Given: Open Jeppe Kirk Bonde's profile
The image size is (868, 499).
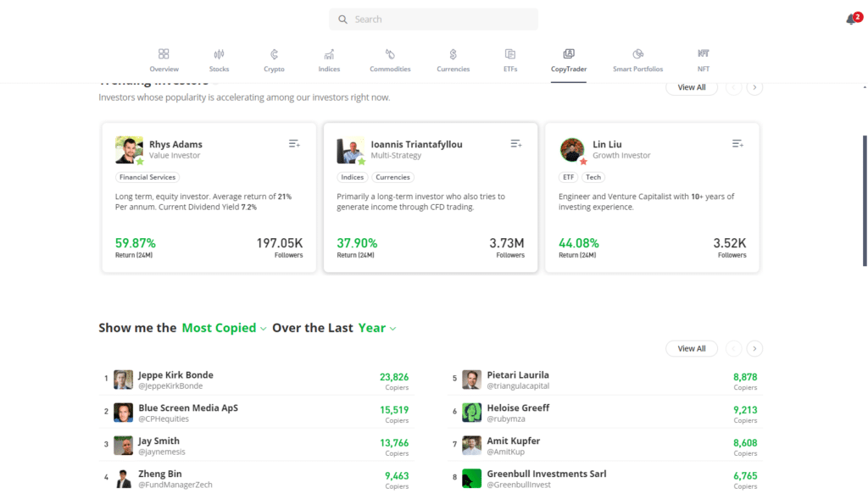Looking at the screenshot, I should [x=175, y=374].
